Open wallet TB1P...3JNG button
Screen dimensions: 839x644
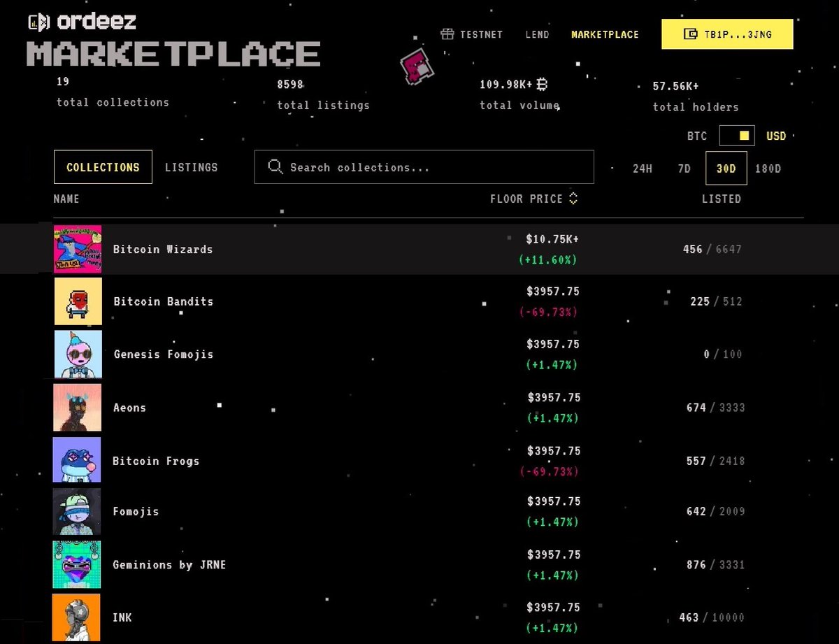727,34
